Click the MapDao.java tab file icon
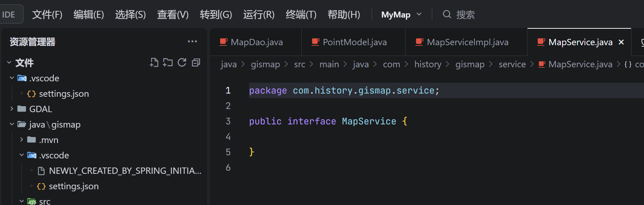The image size is (644, 205). [224, 42]
